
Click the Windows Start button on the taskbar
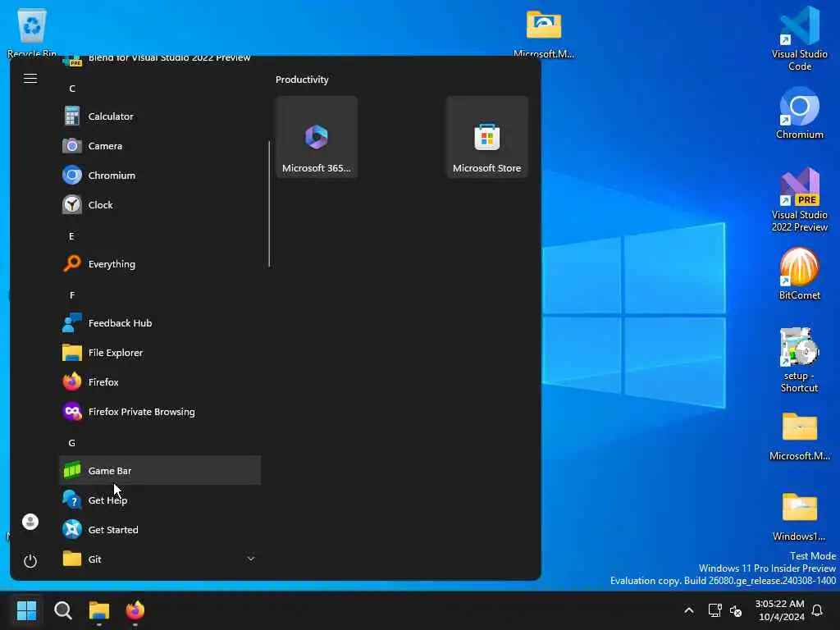click(27, 610)
